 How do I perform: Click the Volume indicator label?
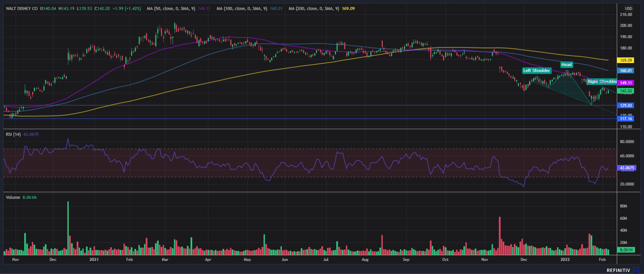[13, 197]
